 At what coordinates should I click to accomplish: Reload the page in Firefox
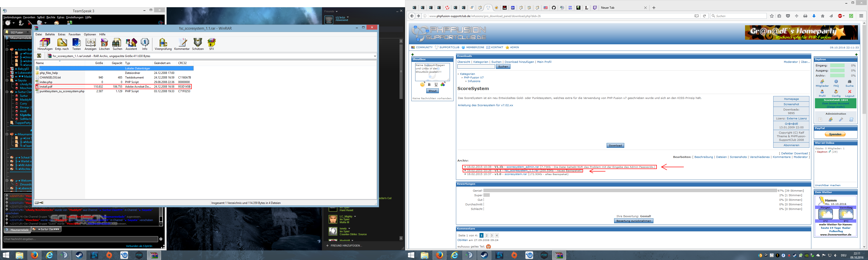704,16
